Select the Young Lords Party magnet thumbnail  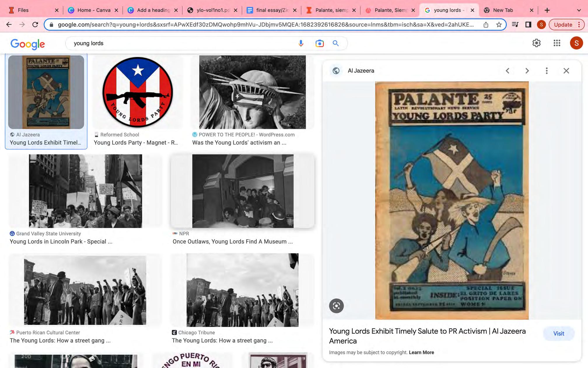tap(137, 92)
